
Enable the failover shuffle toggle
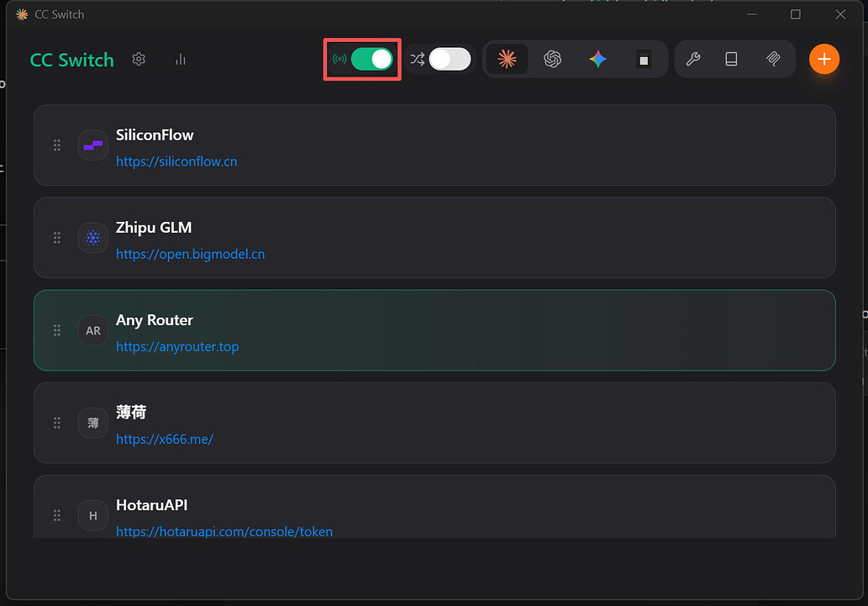pyautogui.click(x=450, y=60)
